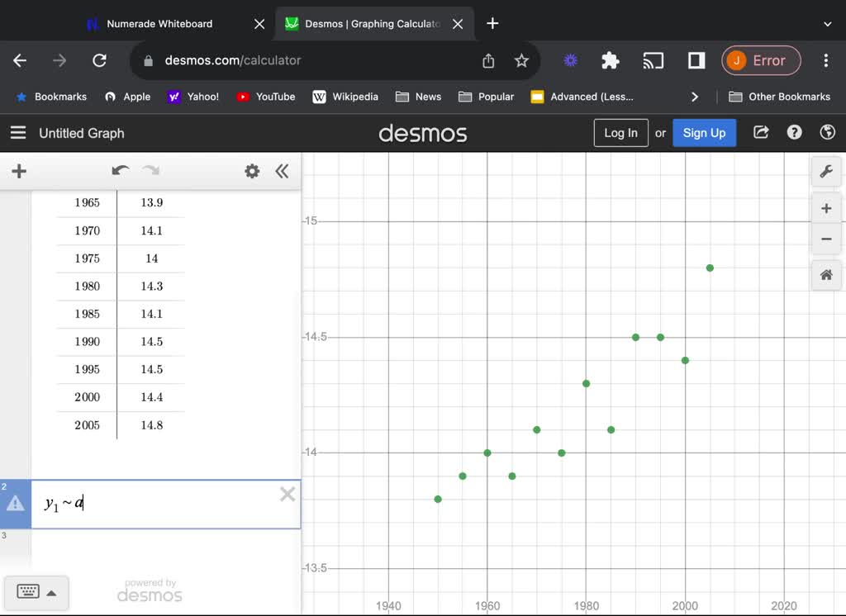Screen dimensions: 846x616
Task: Expand the keyboard options arrow
Action: pos(50,593)
